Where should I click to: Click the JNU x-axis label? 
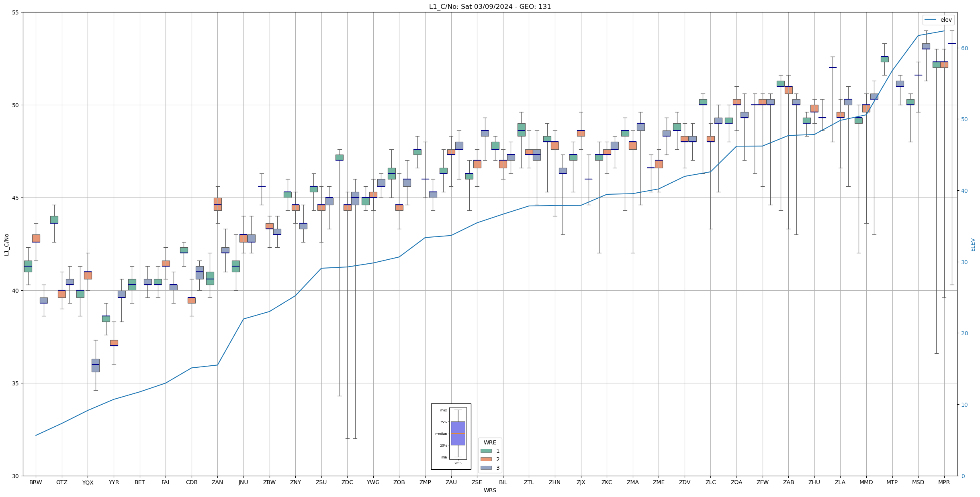click(x=243, y=483)
